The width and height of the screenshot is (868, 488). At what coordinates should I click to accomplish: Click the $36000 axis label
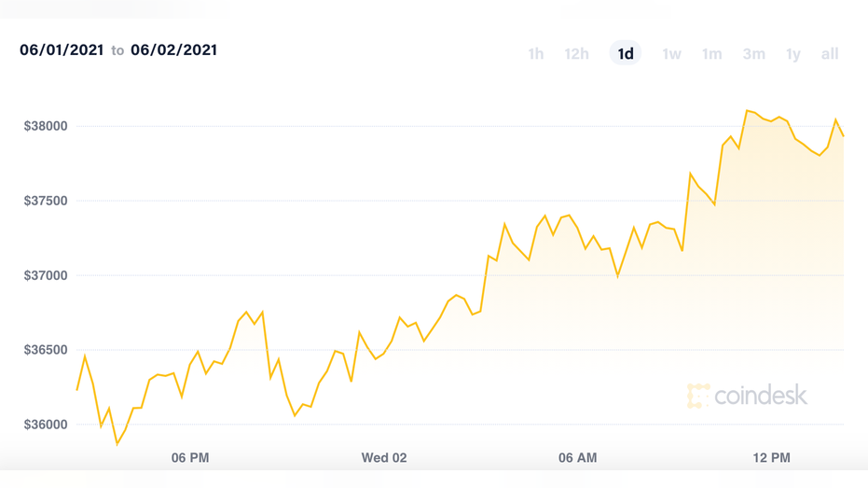[x=46, y=425]
